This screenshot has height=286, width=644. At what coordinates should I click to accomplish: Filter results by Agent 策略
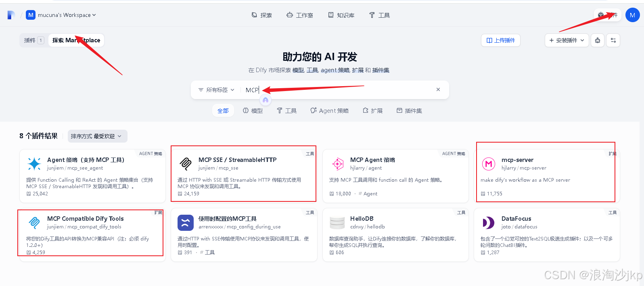pos(329,110)
